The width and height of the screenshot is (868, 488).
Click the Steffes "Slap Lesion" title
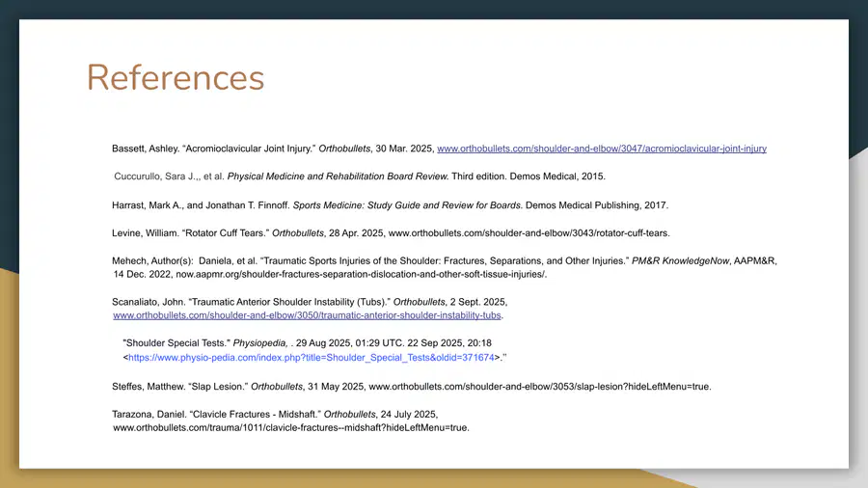(217, 386)
